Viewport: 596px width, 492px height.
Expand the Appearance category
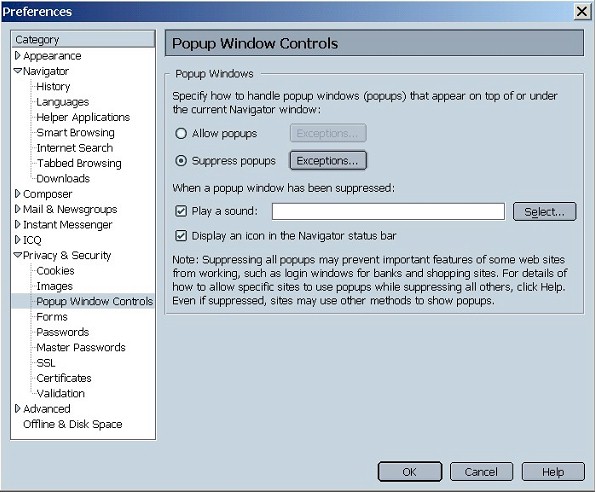click(x=17, y=56)
